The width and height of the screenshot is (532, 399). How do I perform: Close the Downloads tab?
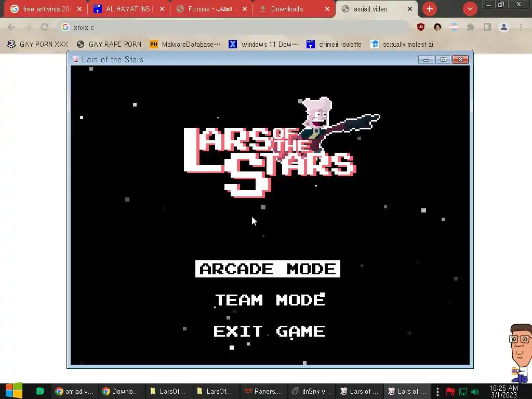(x=327, y=9)
